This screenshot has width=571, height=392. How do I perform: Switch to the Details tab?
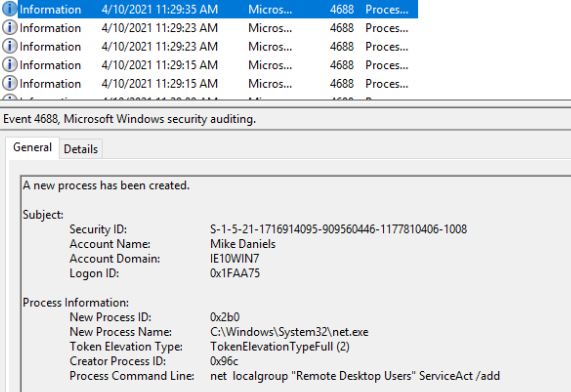[81, 149]
